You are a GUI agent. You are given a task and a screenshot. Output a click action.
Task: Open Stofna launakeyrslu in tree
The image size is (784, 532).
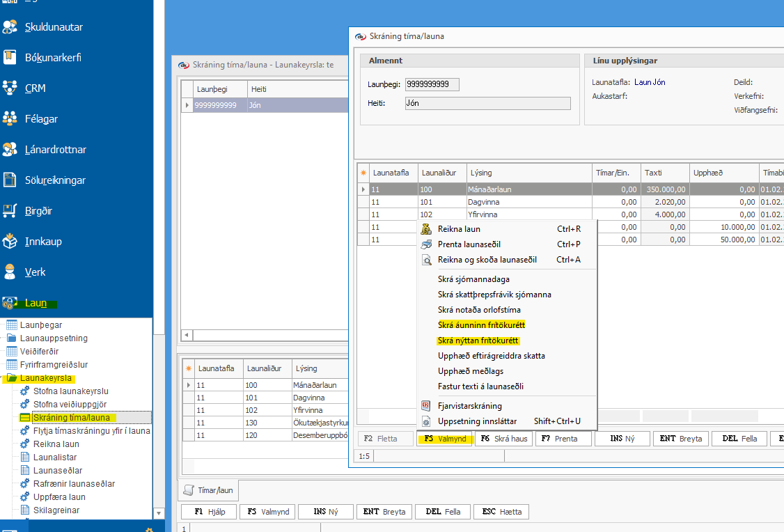pos(70,391)
